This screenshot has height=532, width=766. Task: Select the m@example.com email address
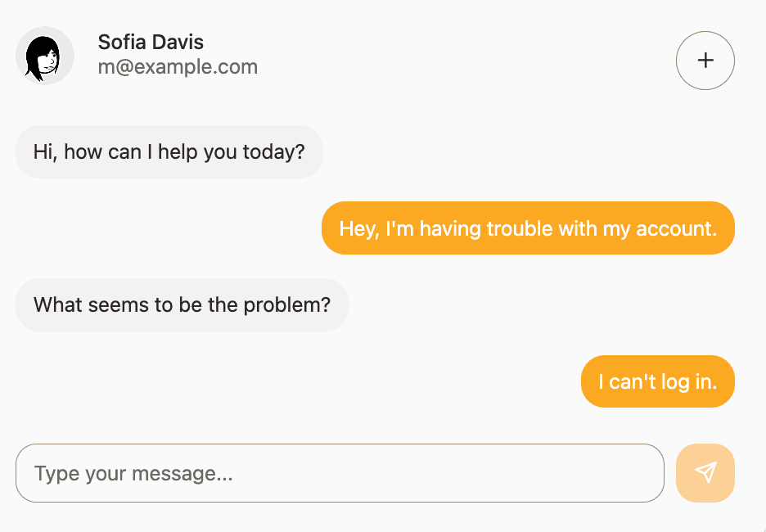click(x=178, y=67)
